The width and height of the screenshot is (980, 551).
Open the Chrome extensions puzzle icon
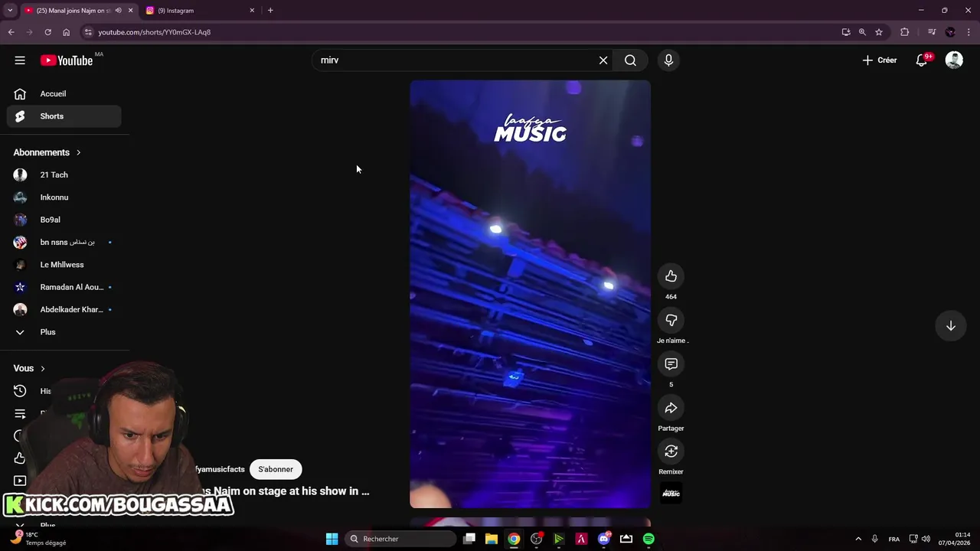click(x=905, y=32)
